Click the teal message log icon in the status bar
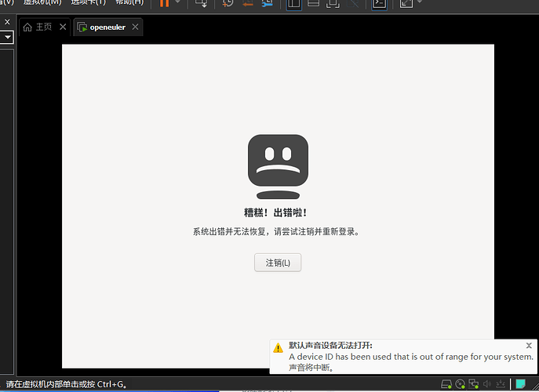Screen dimensions: 539x392 point(519,384)
